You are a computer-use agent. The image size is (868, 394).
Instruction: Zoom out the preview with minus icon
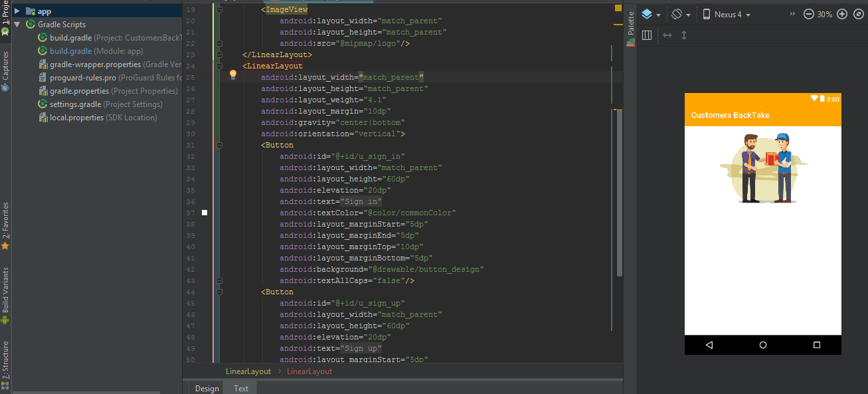pos(808,13)
